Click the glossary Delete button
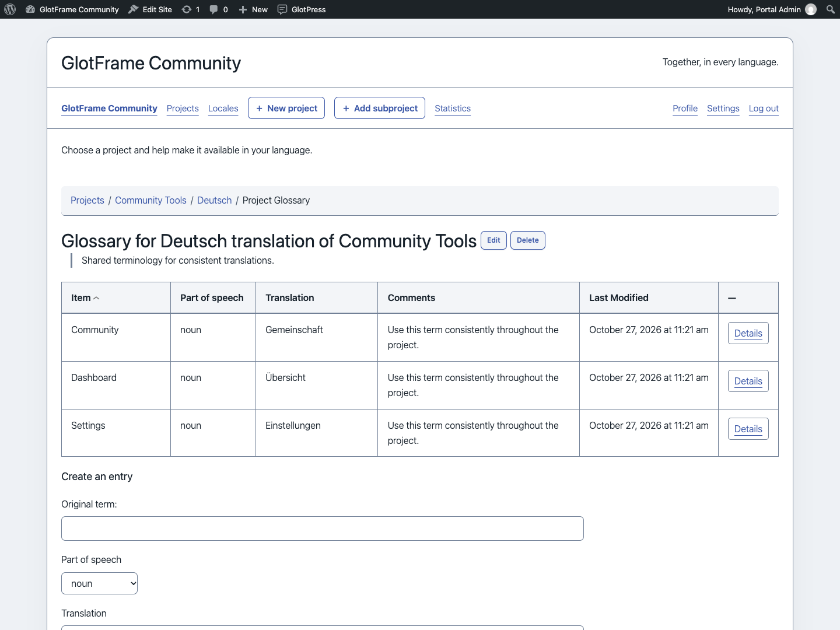This screenshot has width=840, height=630. 528,240
